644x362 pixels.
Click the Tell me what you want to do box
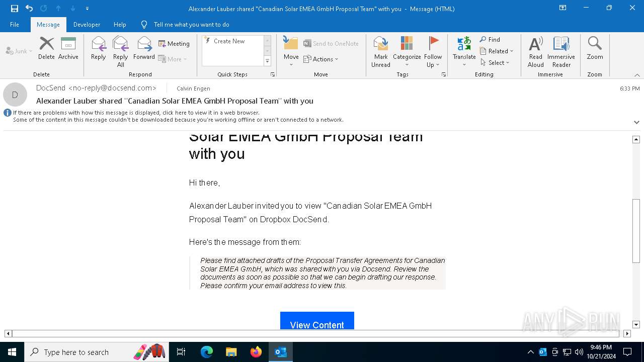pyautogui.click(x=191, y=25)
